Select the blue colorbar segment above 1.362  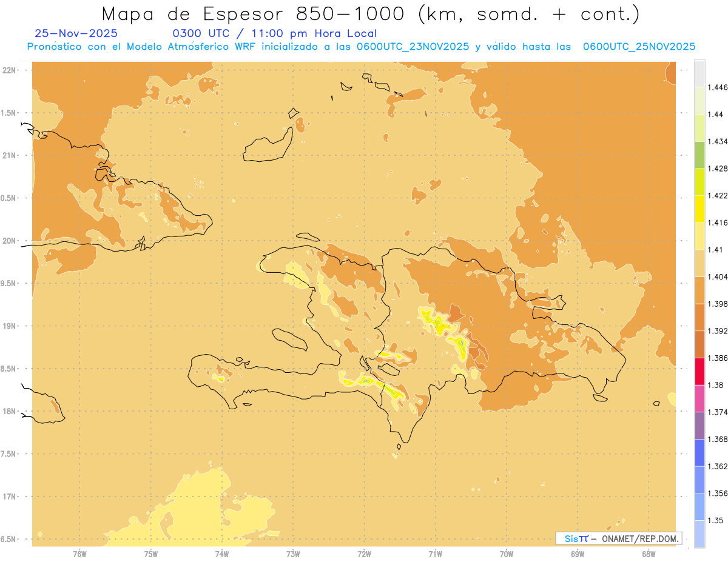(699, 453)
